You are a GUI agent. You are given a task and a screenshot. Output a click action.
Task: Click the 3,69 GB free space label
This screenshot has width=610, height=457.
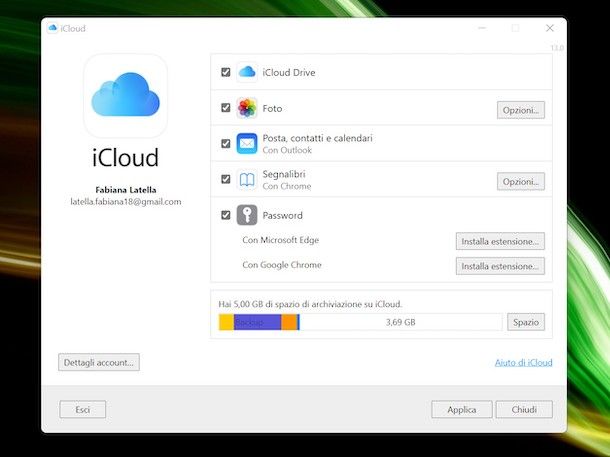[x=400, y=322]
